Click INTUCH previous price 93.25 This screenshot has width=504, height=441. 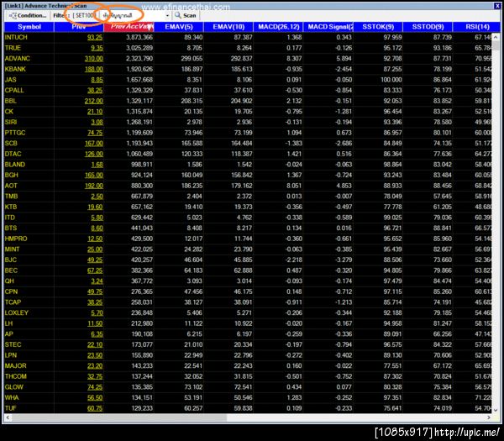click(x=95, y=37)
